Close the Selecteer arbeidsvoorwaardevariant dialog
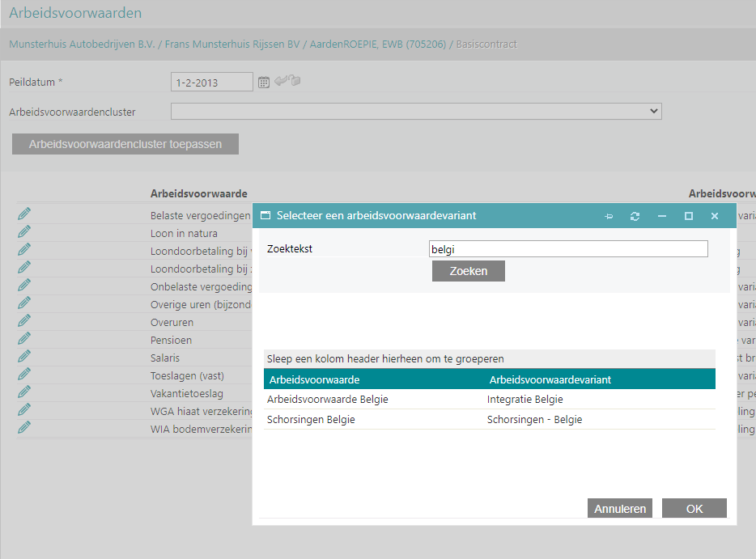Image resolution: width=756 pixels, height=559 pixels. pyautogui.click(x=715, y=216)
